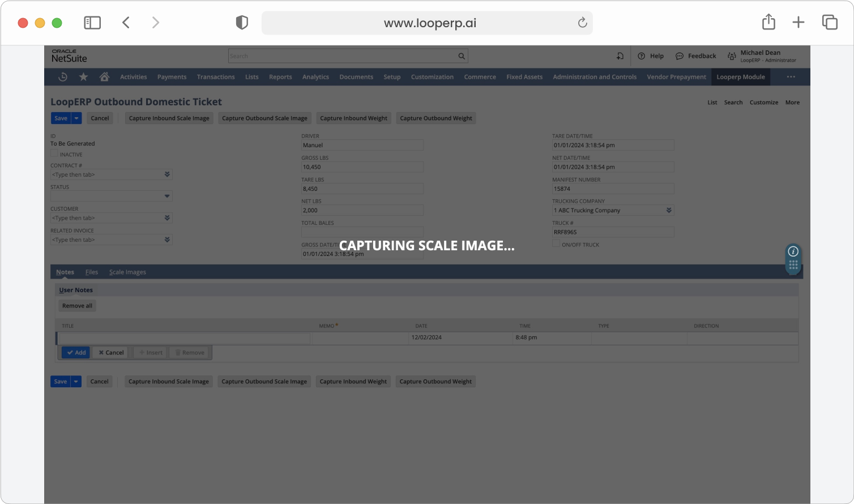Image resolution: width=854 pixels, height=504 pixels.
Task: Expand the CUSTOMER dropdown arrow
Action: [167, 218]
